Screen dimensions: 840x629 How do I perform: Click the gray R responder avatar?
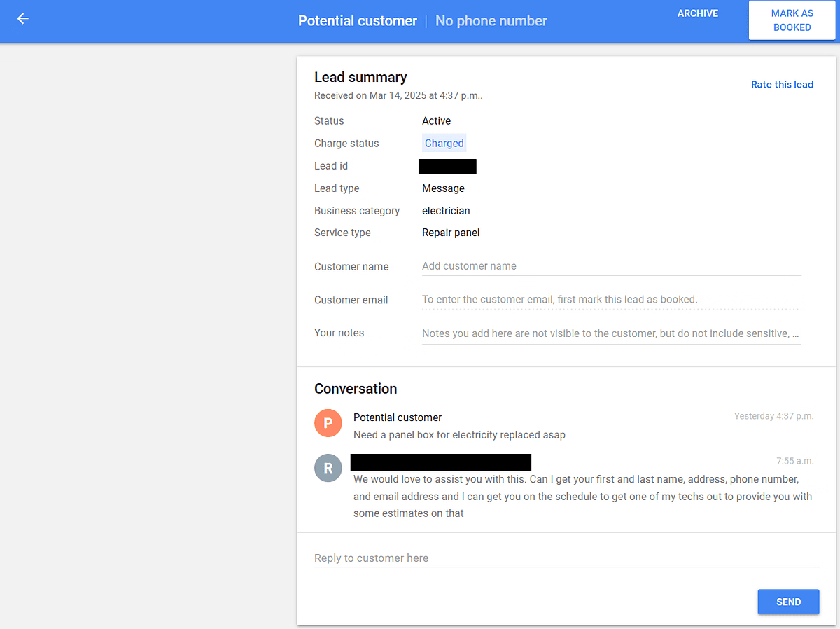pos(328,468)
